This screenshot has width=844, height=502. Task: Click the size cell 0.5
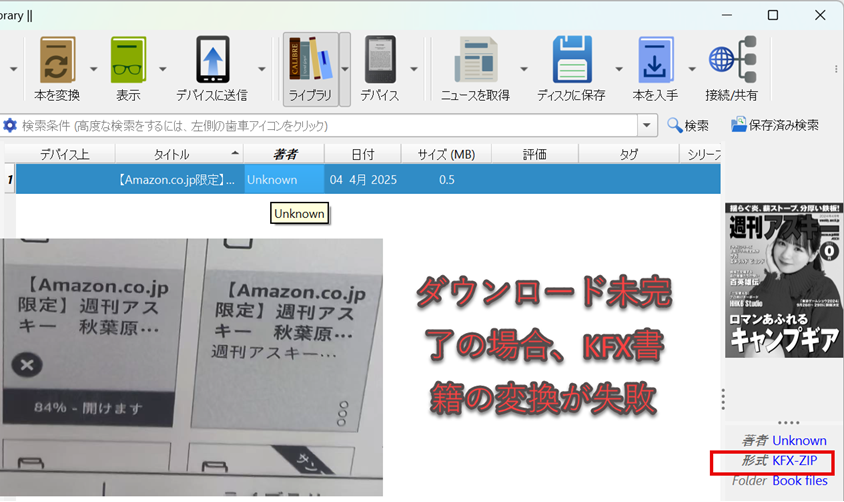(x=446, y=179)
